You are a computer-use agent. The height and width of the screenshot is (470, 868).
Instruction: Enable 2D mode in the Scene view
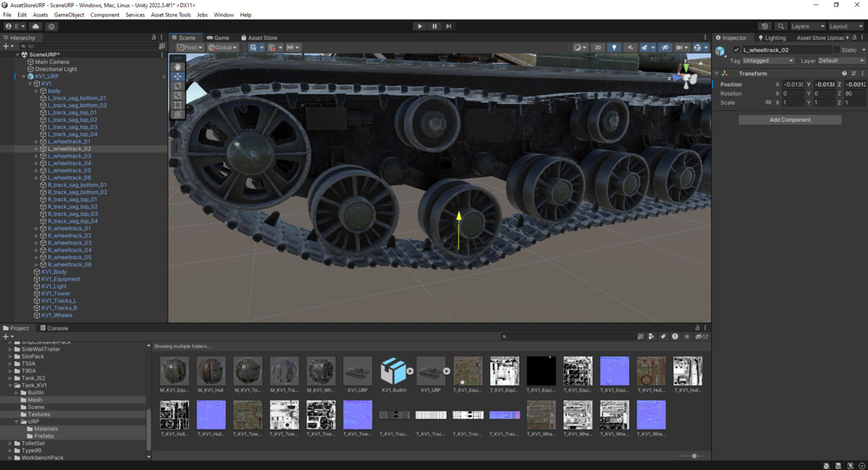tap(597, 47)
